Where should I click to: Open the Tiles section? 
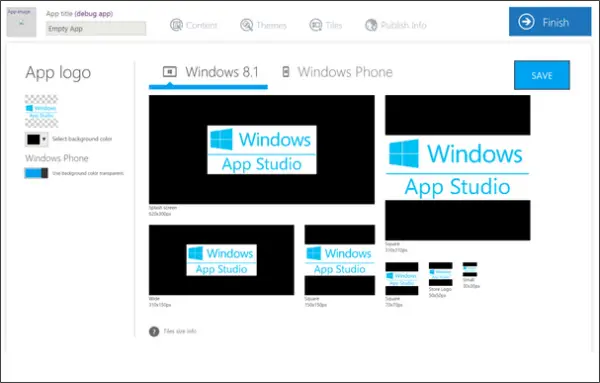(326, 25)
